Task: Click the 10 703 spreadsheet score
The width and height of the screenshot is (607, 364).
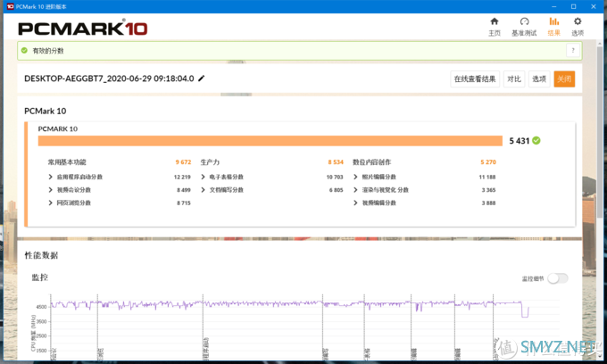Action: pyautogui.click(x=335, y=178)
